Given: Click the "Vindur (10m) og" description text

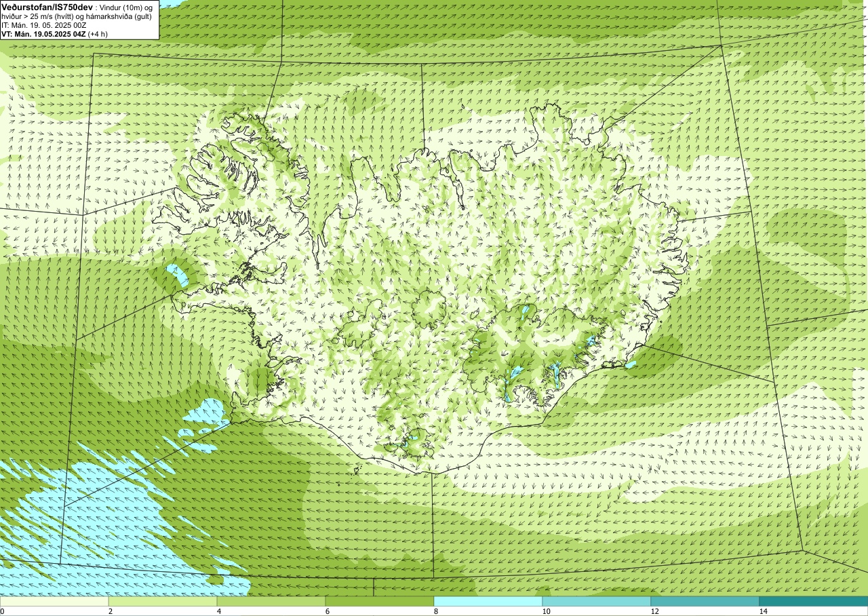Looking at the screenshot, I should tap(126, 7).
